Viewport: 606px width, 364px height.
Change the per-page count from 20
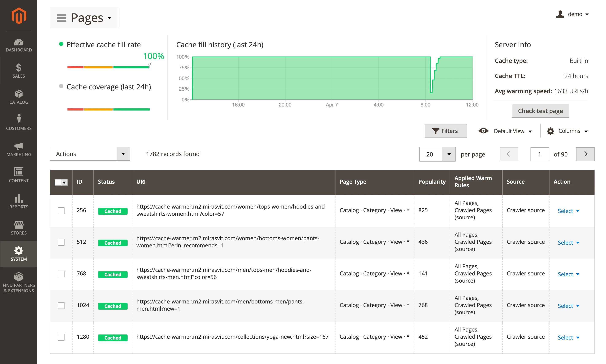[x=437, y=154]
